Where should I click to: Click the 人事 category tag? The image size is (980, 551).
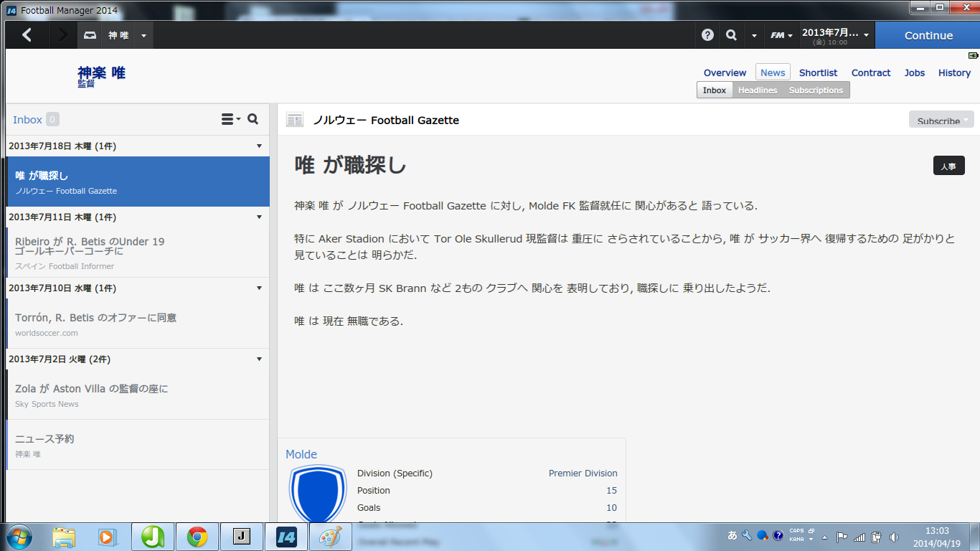[x=948, y=166]
